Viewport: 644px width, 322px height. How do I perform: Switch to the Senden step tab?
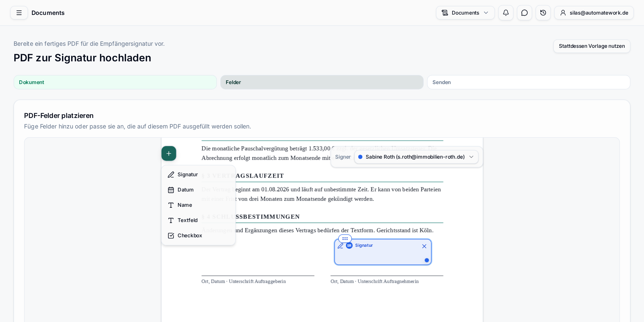529,82
